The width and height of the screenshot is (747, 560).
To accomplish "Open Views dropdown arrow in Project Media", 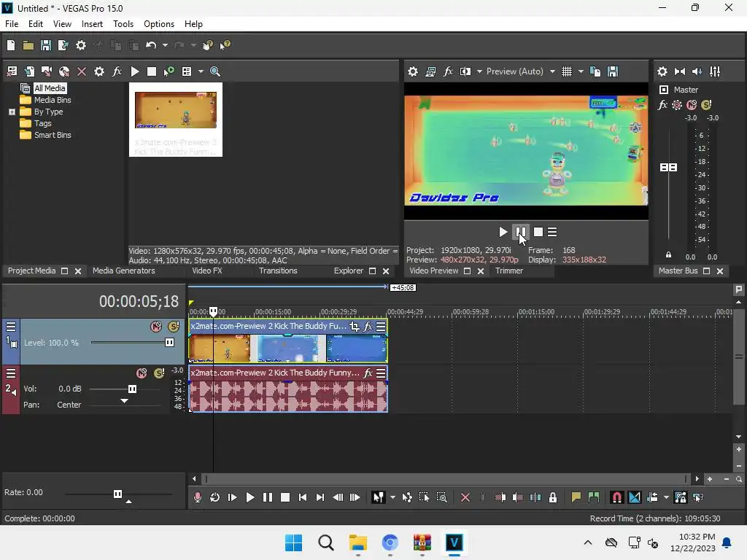I will [x=201, y=71].
